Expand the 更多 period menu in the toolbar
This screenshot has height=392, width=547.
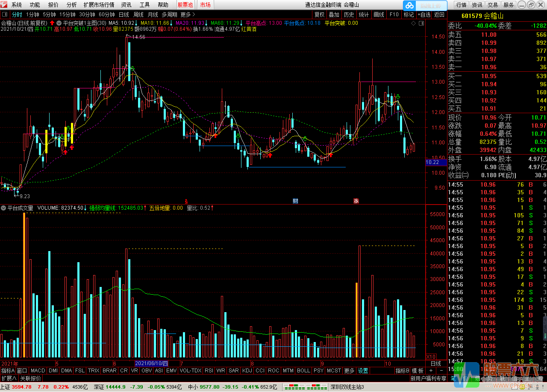point(188,15)
